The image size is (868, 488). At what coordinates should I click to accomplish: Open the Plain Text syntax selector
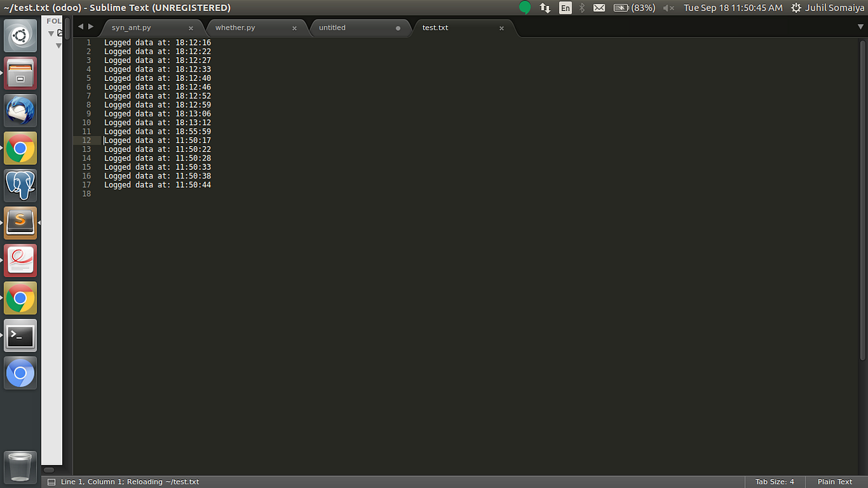pyautogui.click(x=835, y=481)
